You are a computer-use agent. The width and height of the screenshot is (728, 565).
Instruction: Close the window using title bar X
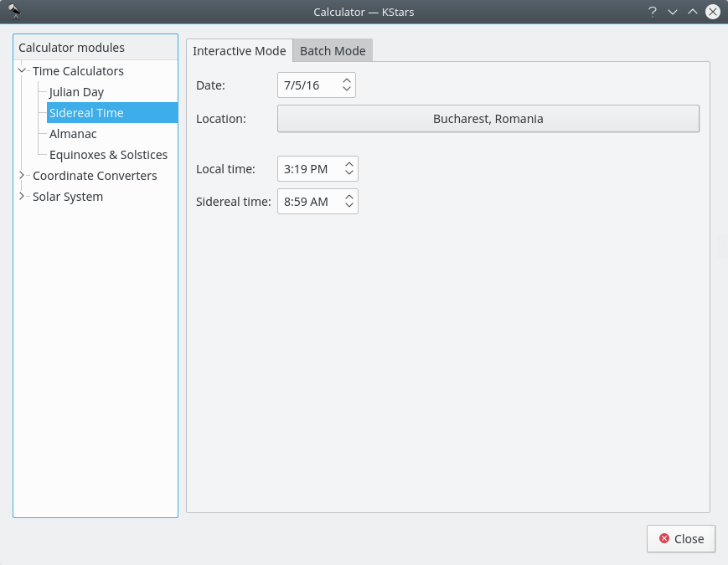tap(712, 12)
